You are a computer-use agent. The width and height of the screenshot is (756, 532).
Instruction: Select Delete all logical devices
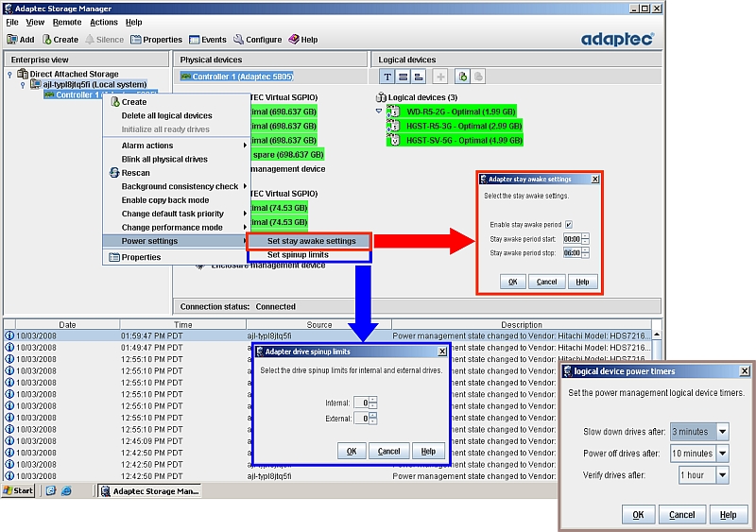[167, 116]
